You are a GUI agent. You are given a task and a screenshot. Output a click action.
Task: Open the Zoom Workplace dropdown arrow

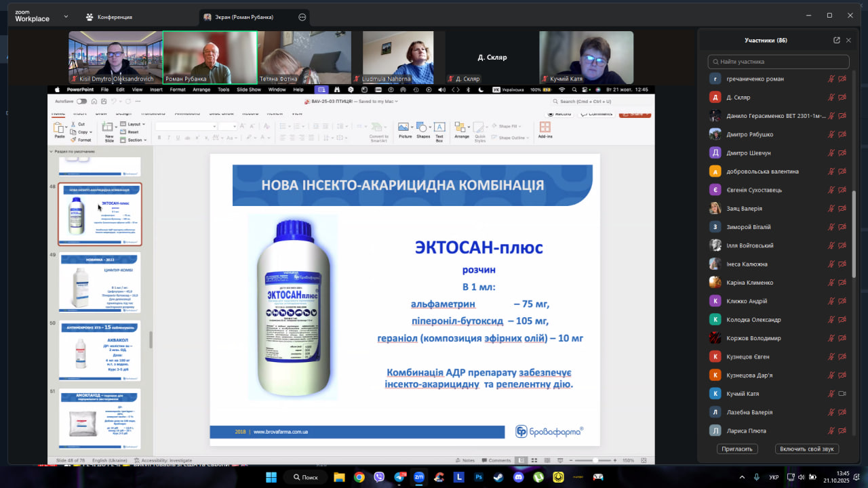pos(66,16)
